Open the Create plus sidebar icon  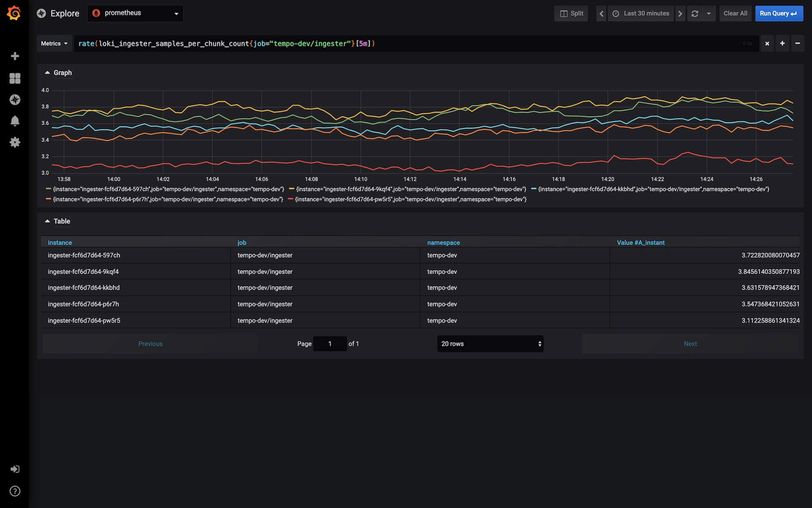pos(15,56)
